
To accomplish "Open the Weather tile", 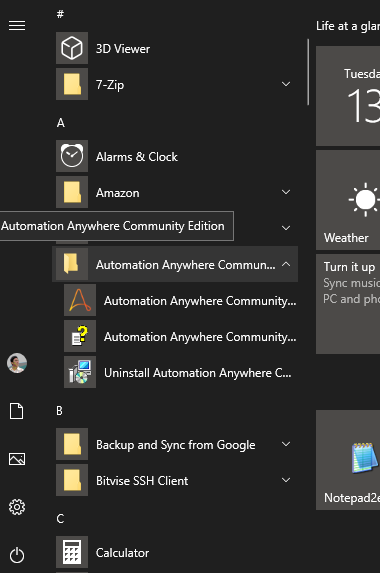I will coord(348,200).
